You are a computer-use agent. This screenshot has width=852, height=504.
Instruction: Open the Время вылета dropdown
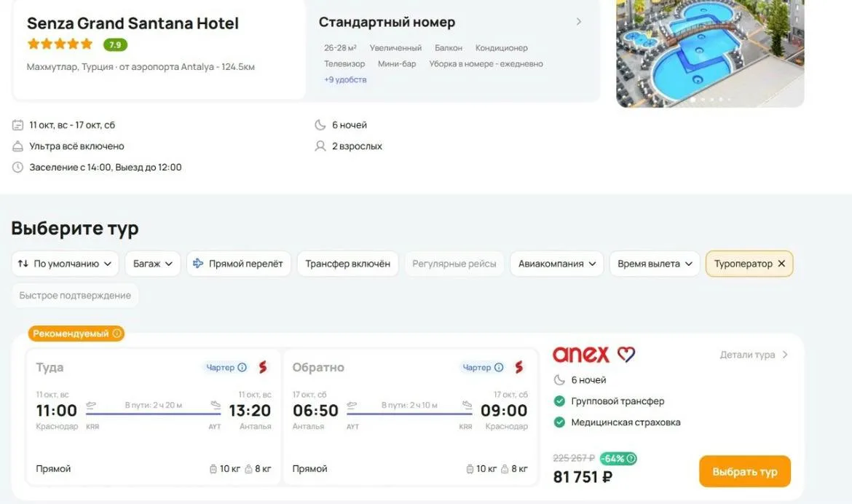coord(655,264)
